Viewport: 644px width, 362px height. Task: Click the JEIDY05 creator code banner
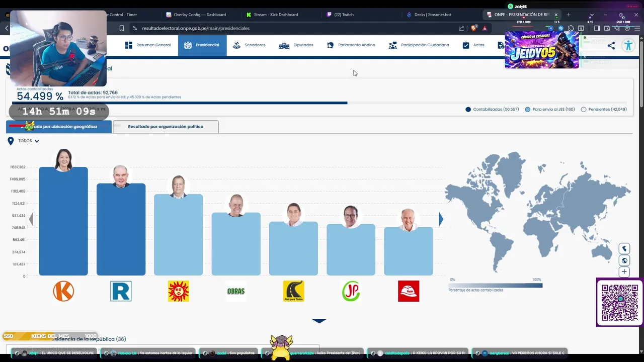pyautogui.click(x=542, y=50)
